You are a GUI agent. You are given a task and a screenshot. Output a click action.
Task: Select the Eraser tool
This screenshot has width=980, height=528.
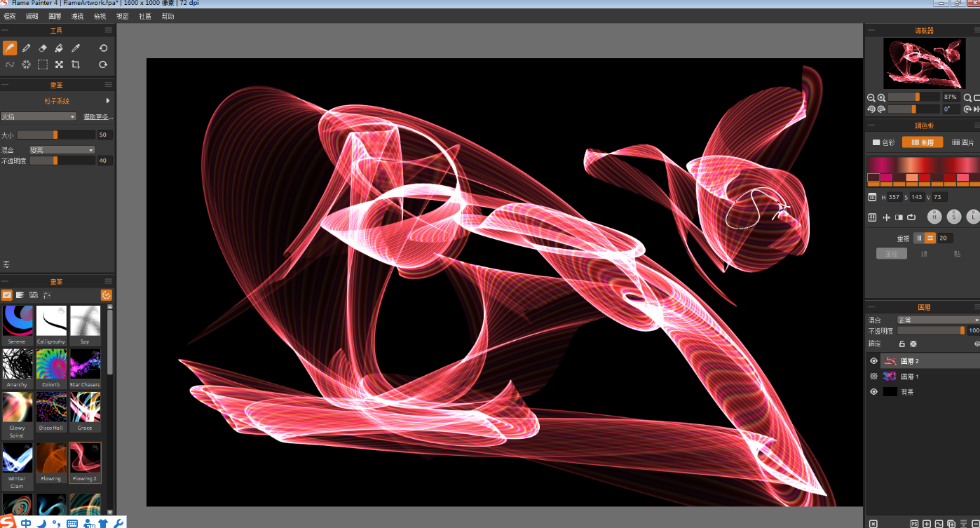[x=43, y=48]
